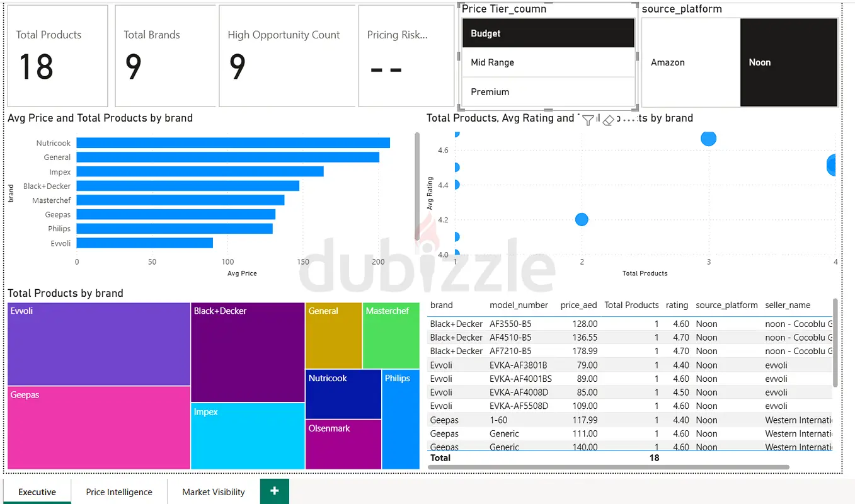The width and height of the screenshot is (855, 504).
Task: Select the Mid Range price tier
Action: (548, 62)
